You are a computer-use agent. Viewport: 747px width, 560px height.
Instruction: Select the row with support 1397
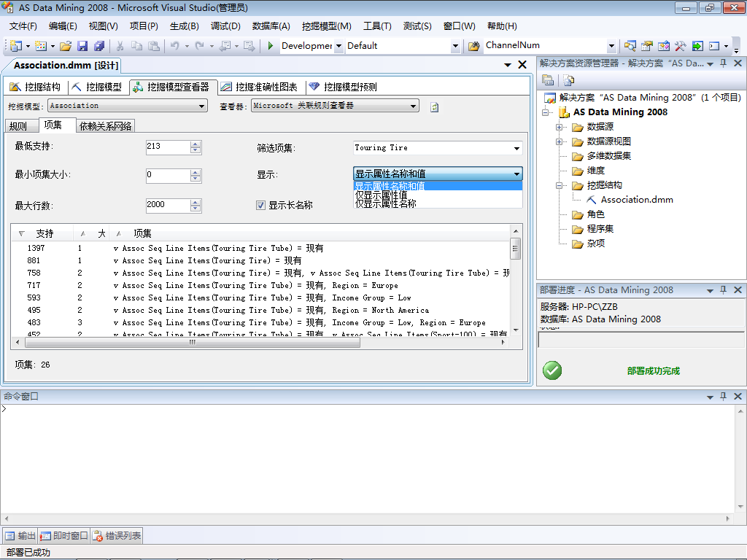coord(260,248)
